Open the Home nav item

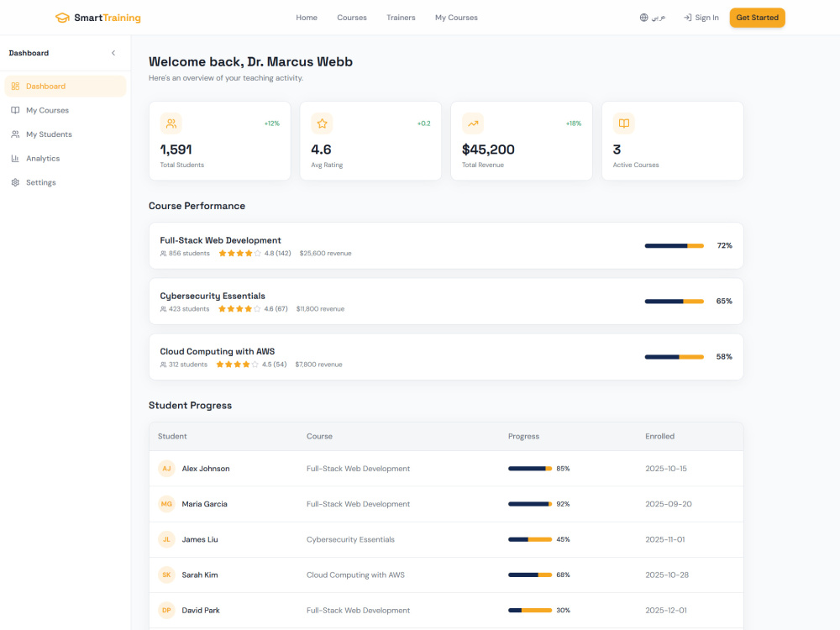point(307,18)
